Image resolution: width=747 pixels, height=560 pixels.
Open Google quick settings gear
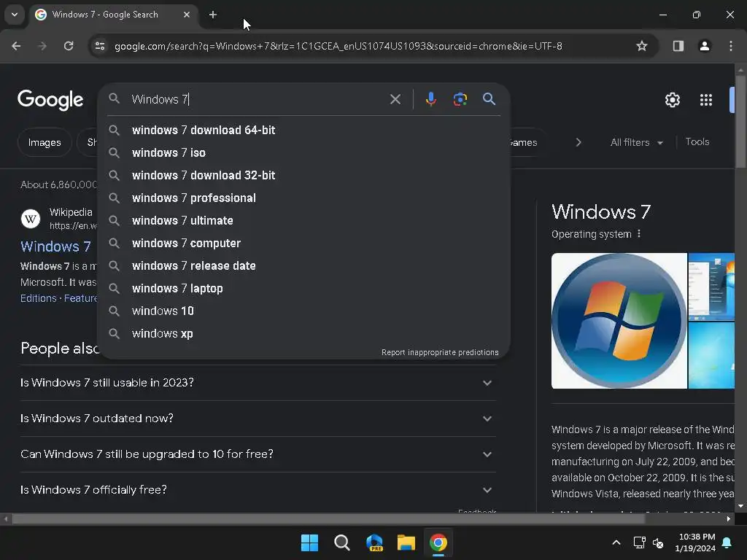tap(672, 100)
